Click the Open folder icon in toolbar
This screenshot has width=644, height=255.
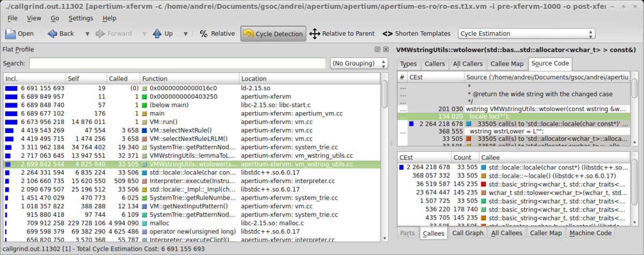coord(11,33)
